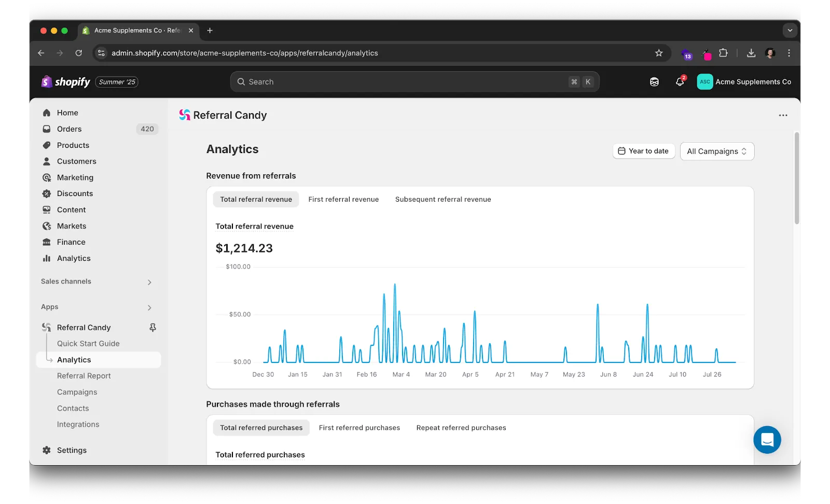Click the Shopify logo
The height and width of the screenshot is (504, 830).
click(46, 81)
